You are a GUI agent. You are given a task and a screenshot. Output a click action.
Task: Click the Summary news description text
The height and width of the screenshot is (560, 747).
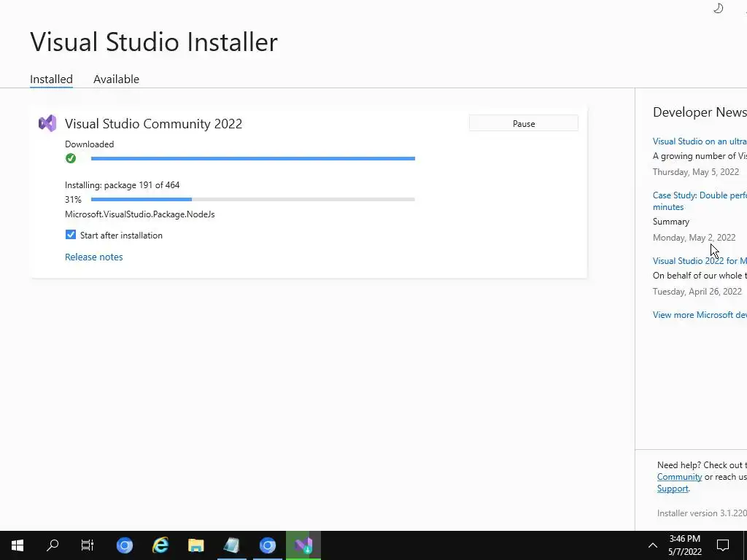point(671,222)
